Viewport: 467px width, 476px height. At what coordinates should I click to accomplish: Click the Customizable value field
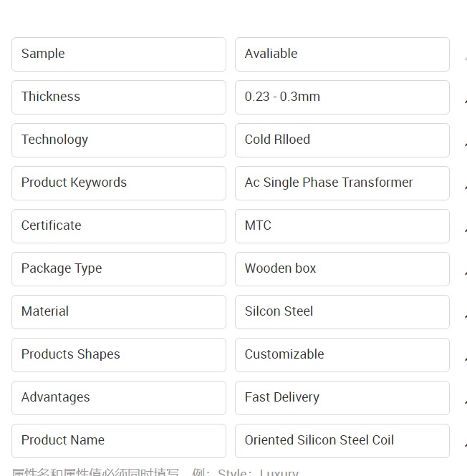342,355
